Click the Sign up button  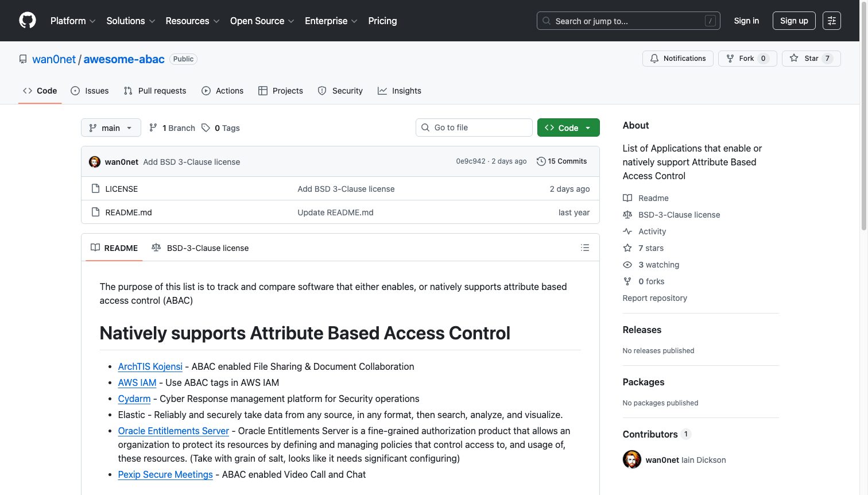(793, 21)
